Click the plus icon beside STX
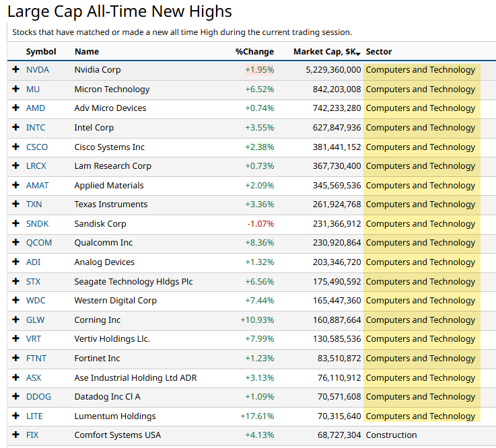The image size is (496, 448). coord(16,281)
